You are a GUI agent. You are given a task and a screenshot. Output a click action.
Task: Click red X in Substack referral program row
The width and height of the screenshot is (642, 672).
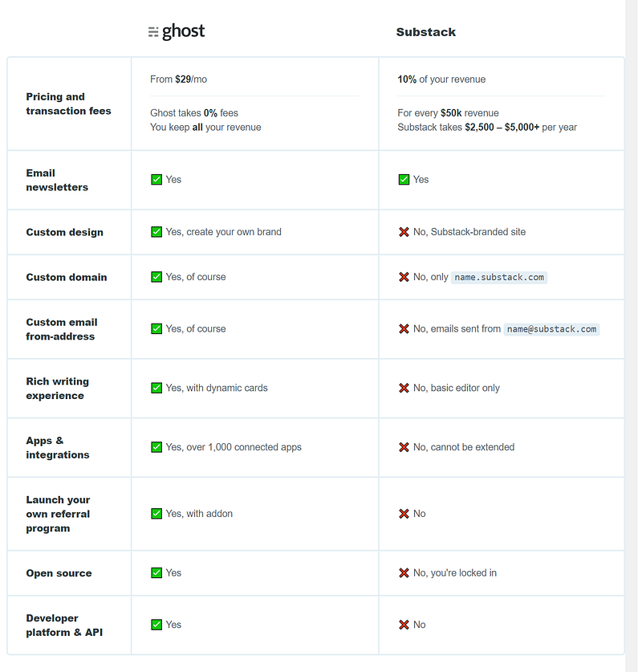pyautogui.click(x=404, y=513)
